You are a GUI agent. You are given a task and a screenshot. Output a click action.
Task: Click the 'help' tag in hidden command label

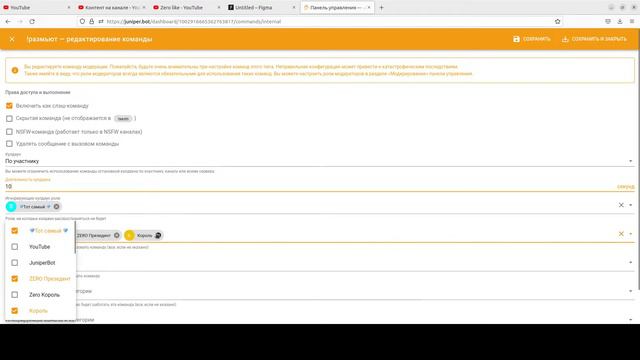coord(123,119)
